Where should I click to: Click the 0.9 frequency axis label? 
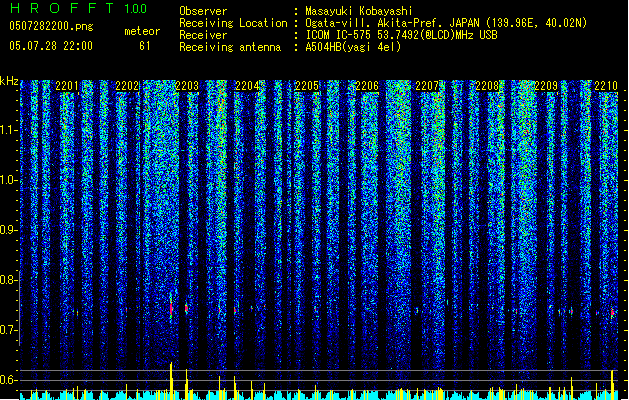[8, 230]
